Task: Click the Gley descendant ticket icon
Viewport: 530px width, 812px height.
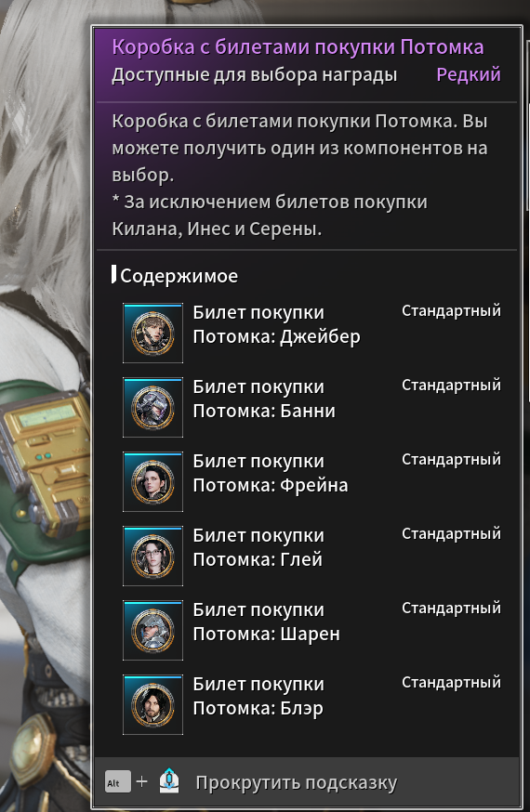Action: point(152,556)
